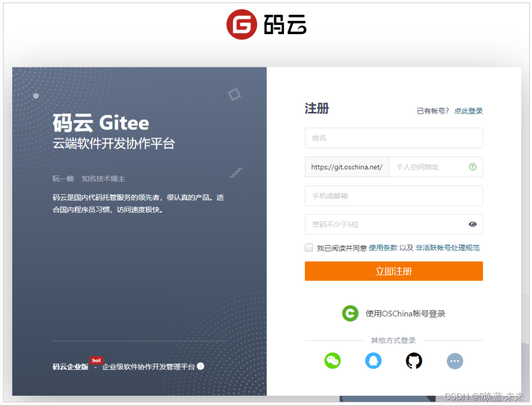Click 使用OSChina帐号登录 text link
Screen dimensions: 532x406
coord(405,314)
